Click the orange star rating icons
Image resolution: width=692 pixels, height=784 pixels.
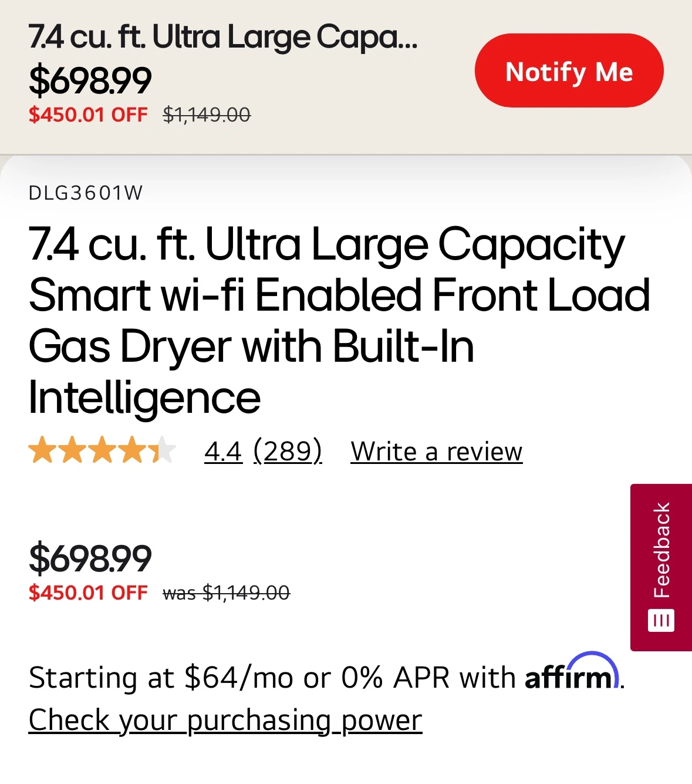coord(102,450)
